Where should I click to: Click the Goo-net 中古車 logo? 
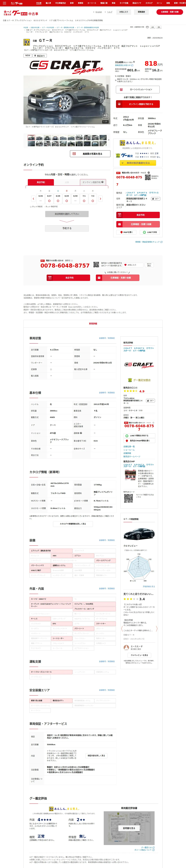(21, 13)
